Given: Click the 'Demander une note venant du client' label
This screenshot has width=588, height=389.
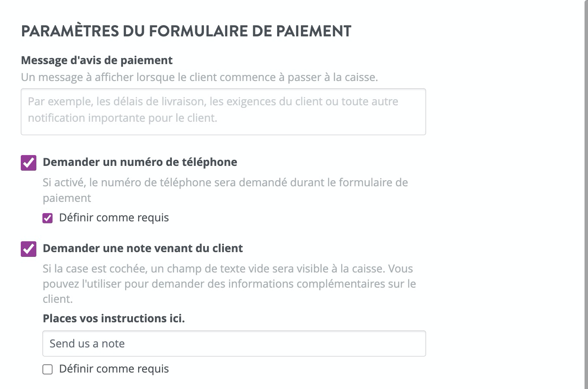Looking at the screenshot, I should 142,248.
